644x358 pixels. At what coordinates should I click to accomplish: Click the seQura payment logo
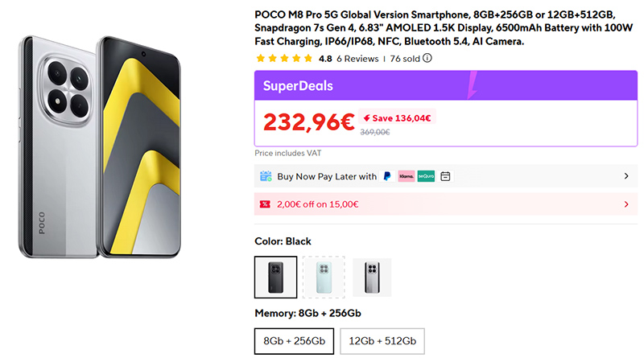pyautogui.click(x=426, y=176)
